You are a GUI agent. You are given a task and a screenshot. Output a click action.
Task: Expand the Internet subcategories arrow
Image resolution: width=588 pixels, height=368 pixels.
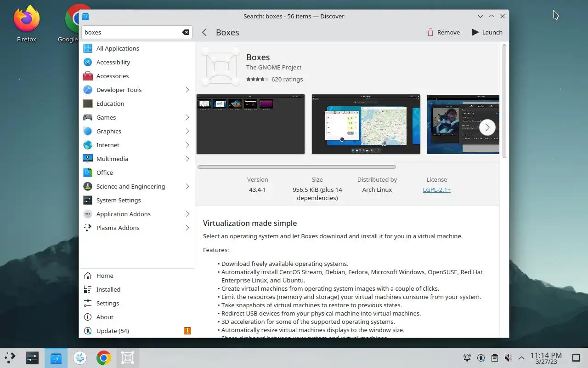[187, 145]
